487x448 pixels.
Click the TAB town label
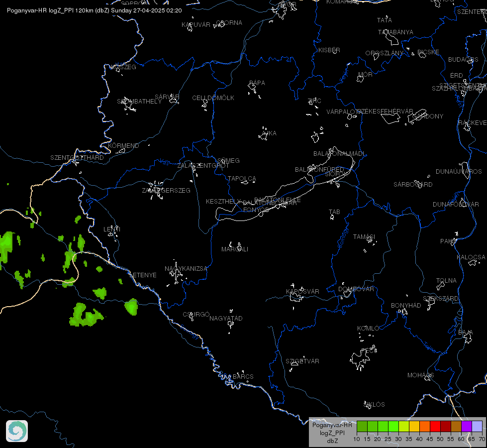334,212
